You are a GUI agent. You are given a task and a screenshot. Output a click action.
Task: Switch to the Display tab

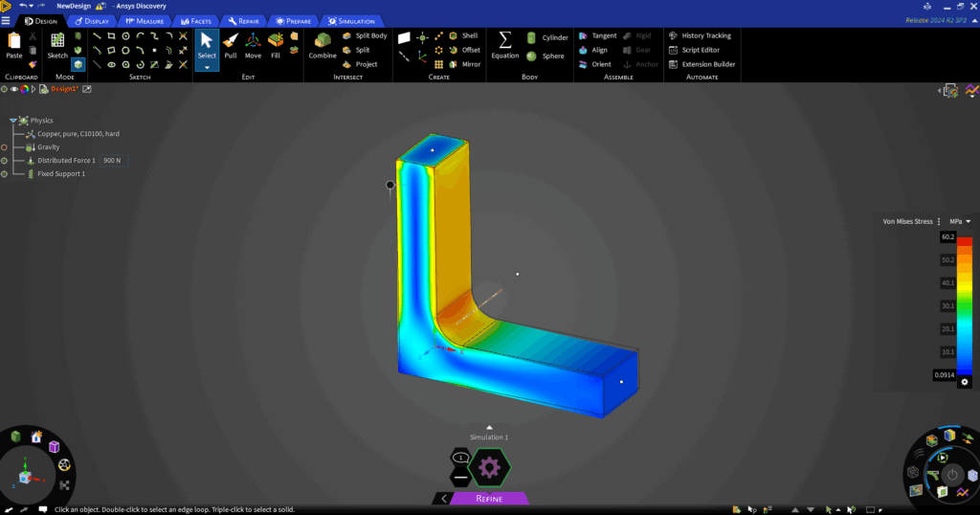click(92, 21)
